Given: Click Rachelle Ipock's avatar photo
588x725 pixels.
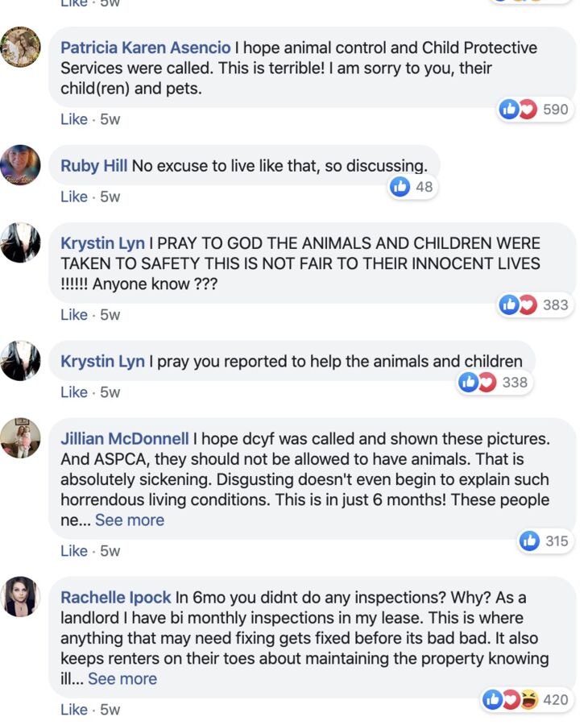Looking at the screenshot, I should 20,596.
